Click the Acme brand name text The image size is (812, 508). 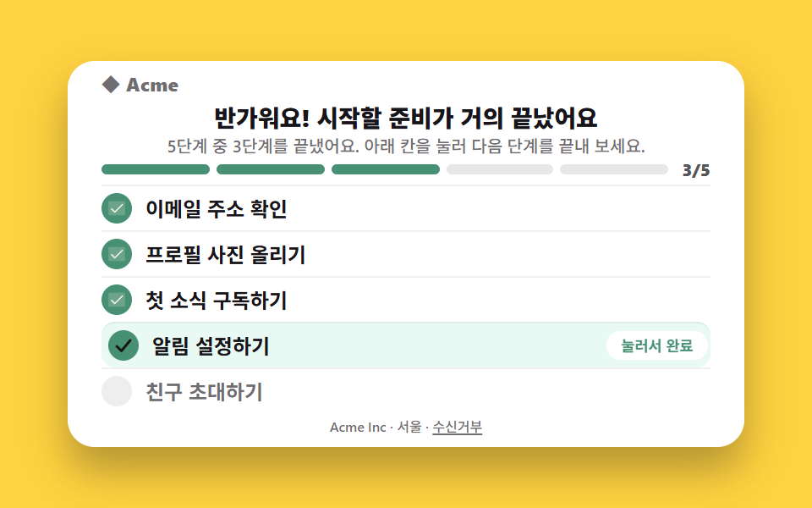click(x=152, y=85)
